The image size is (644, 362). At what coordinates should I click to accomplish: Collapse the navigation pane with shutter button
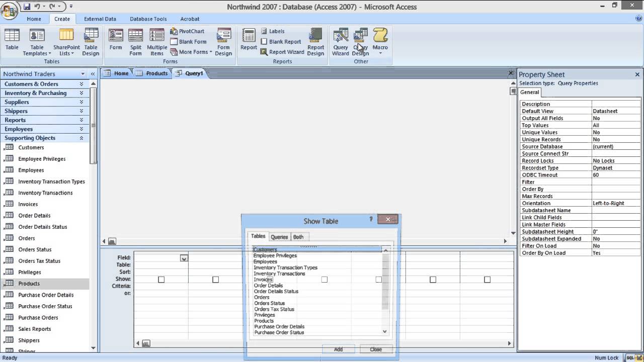[x=93, y=74]
